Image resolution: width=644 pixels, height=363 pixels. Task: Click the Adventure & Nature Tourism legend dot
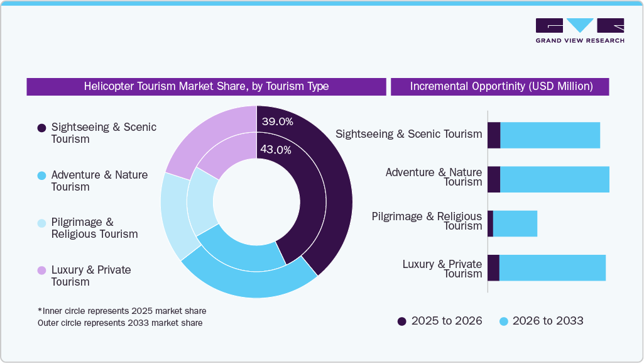(41, 176)
